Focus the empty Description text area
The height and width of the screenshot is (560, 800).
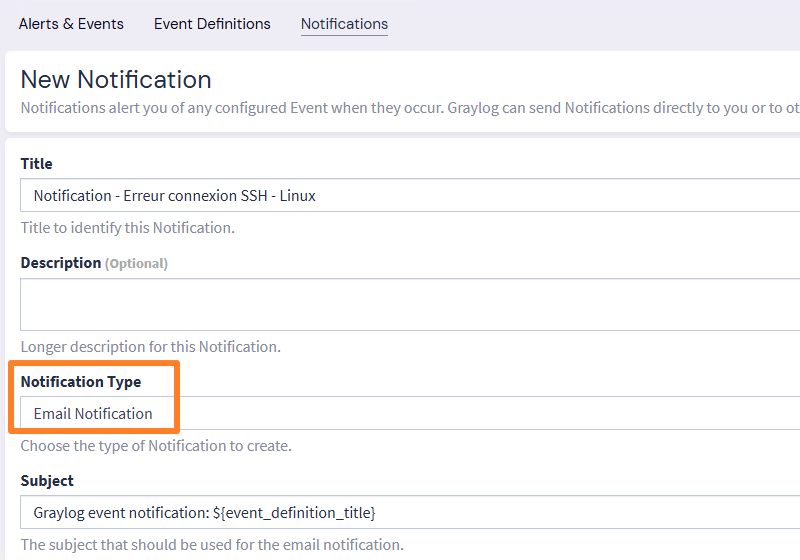tap(400, 304)
